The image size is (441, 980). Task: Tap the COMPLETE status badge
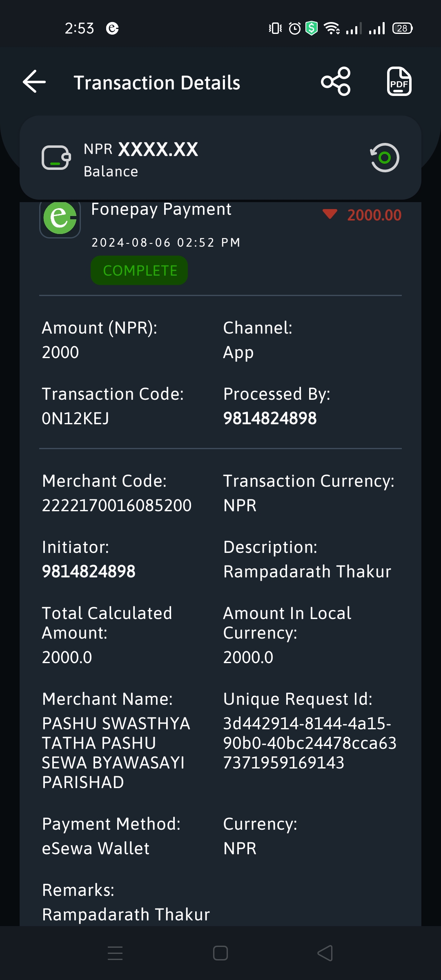pos(139,270)
